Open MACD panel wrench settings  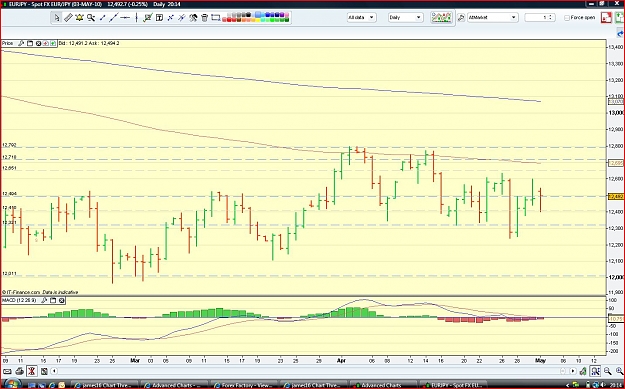tap(44, 300)
